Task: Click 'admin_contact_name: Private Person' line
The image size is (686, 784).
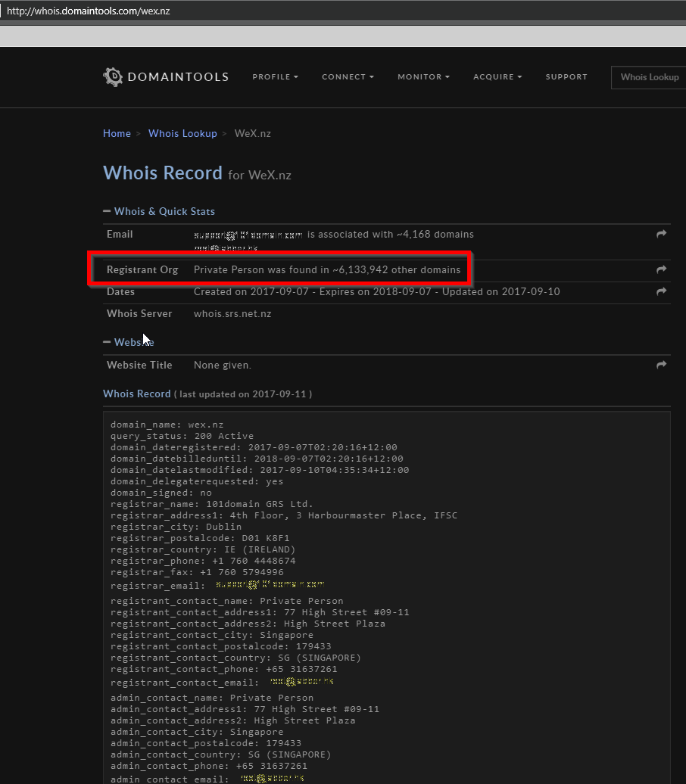Action: 212,698
